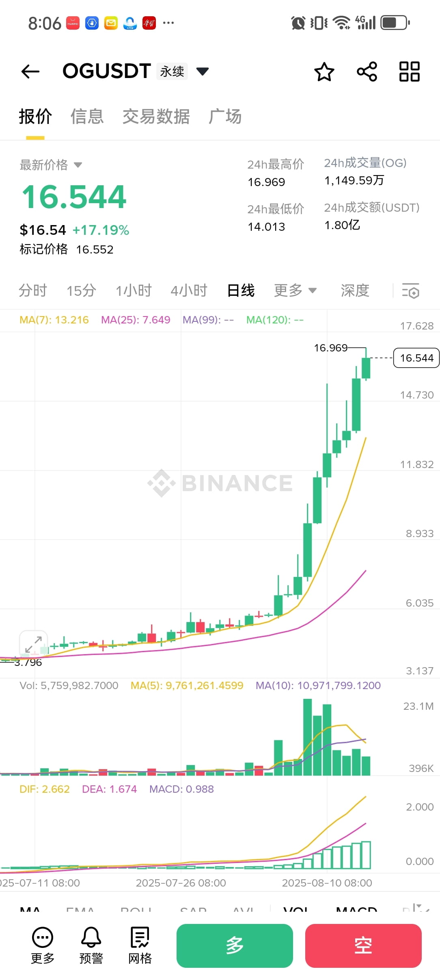Open the OGUSDT pair selector dropdown arrow
The image size is (440, 980).
point(203,72)
